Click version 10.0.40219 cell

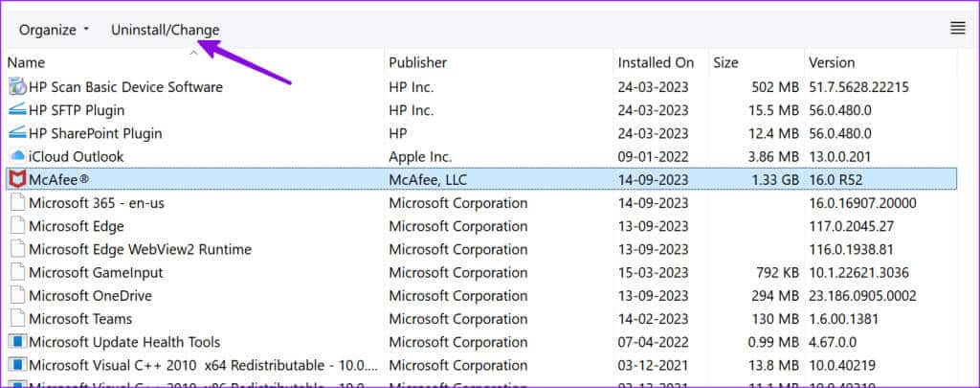click(x=842, y=365)
